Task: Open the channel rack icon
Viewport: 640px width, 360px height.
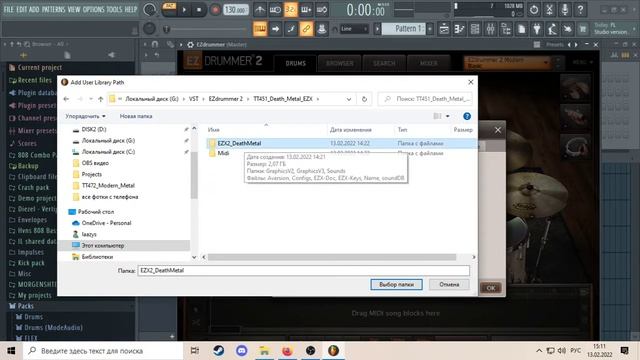Action: pos(475,29)
